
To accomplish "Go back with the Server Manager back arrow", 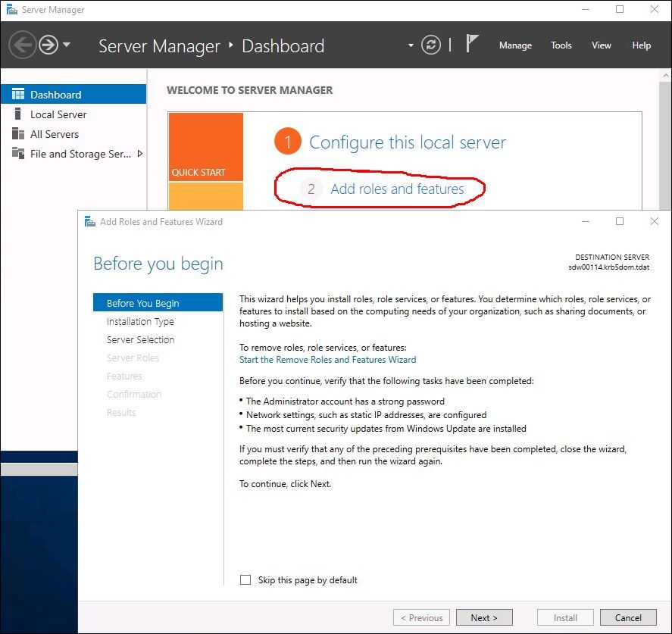I will click(22, 45).
